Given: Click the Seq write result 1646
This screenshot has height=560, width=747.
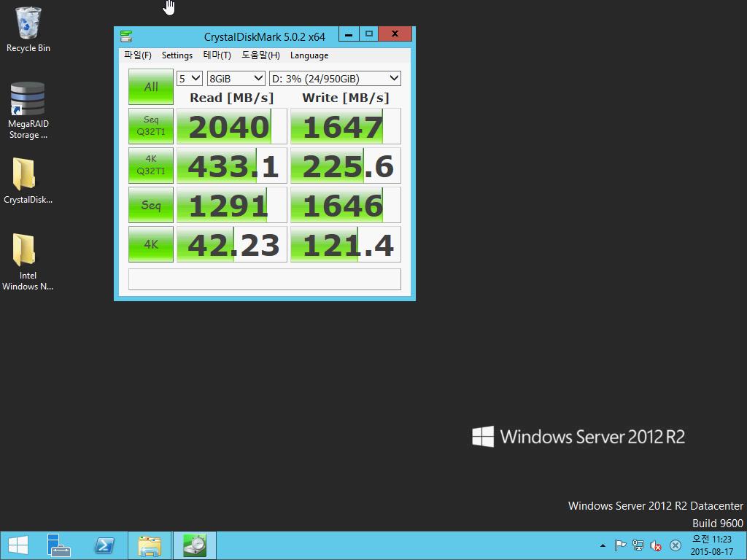Looking at the screenshot, I should [345, 205].
